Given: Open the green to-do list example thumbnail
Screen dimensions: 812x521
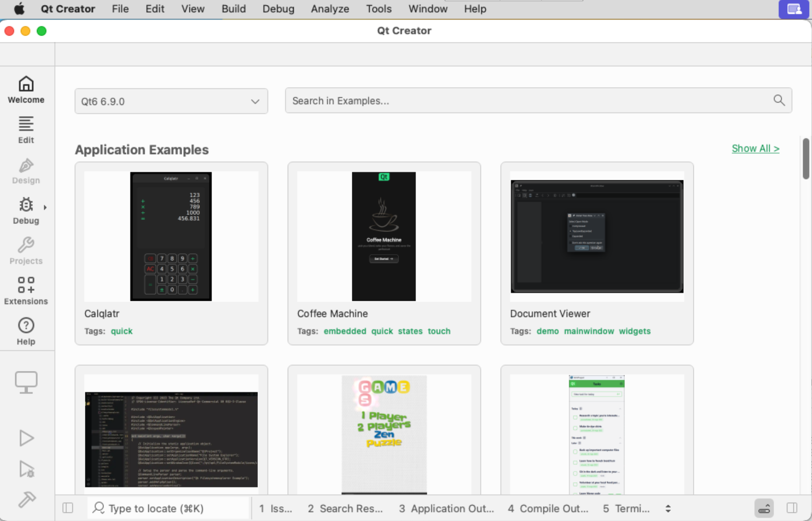Looking at the screenshot, I should click(597, 434).
